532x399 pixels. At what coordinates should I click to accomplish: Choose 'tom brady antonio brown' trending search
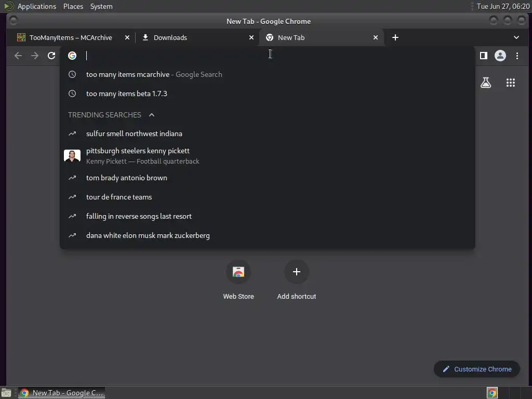pos(268,178)
